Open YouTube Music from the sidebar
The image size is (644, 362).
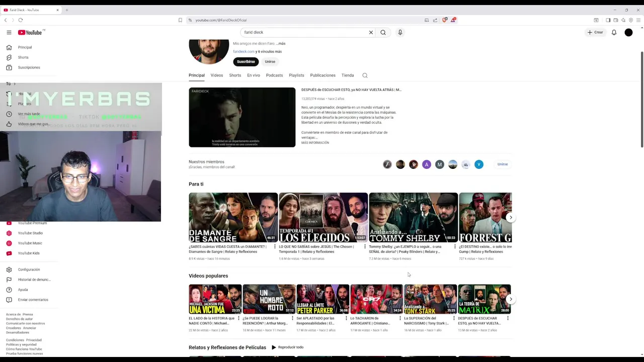coord(30,243)
